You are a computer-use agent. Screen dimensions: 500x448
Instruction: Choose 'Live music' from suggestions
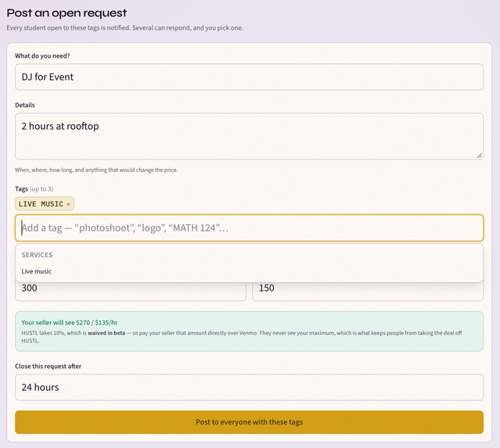tap(249, 271)
